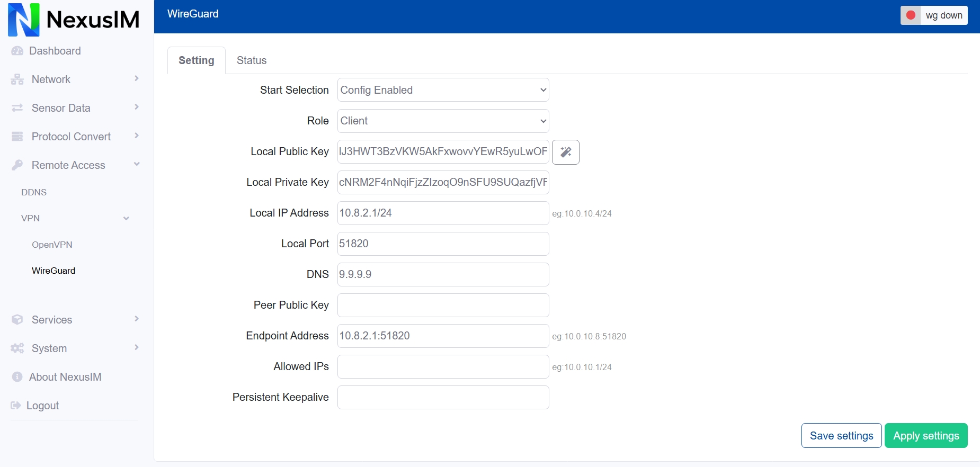Switch to the Status tab

click(252, 60)
